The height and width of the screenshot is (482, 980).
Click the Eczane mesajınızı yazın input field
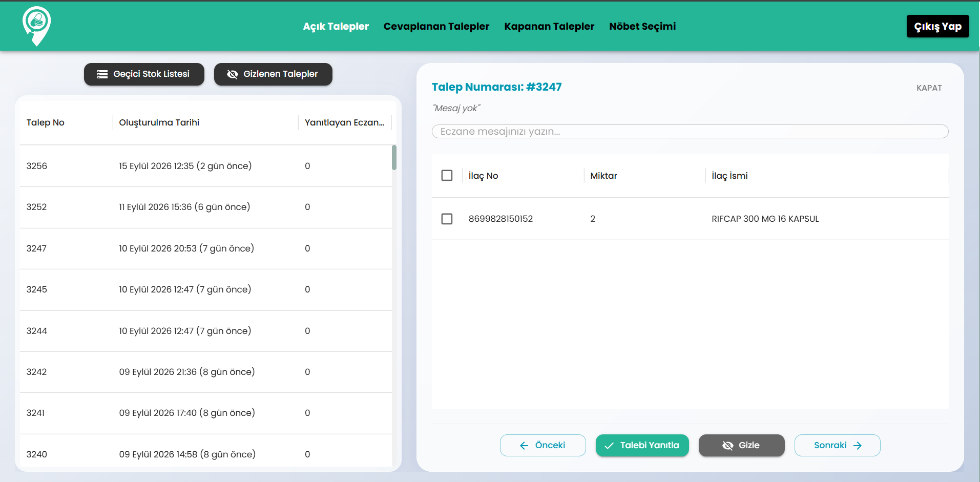(690, 132)
